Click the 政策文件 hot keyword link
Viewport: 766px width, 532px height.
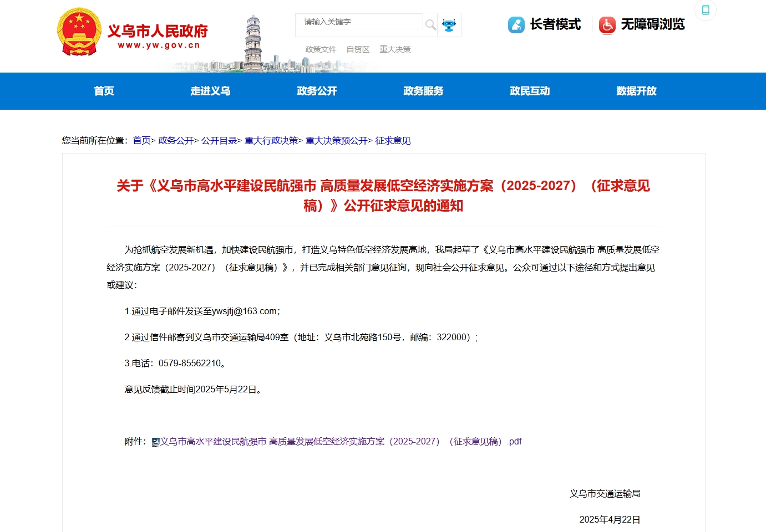[x=321, y=49]
